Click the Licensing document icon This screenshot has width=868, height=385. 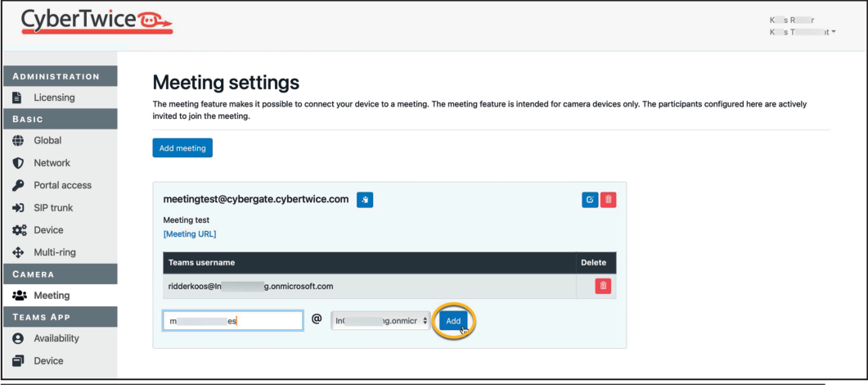pyautogui.click(x=17, y=97)
